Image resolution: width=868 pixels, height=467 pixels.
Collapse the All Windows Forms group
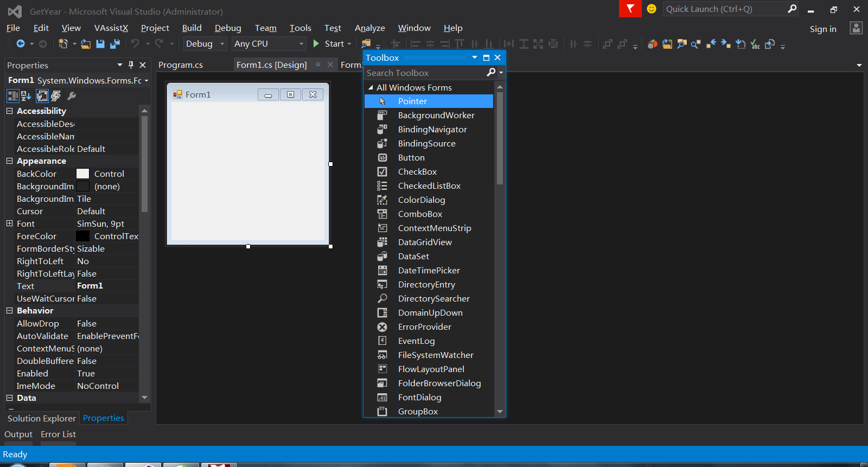point(371,87)
